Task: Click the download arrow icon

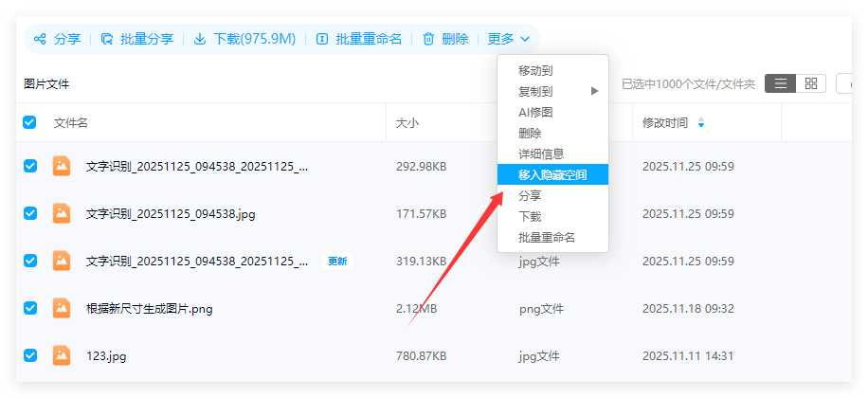Action: coord(200,39)
